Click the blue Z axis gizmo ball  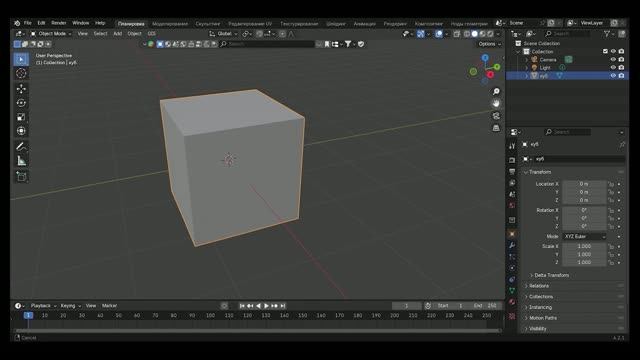485,58
